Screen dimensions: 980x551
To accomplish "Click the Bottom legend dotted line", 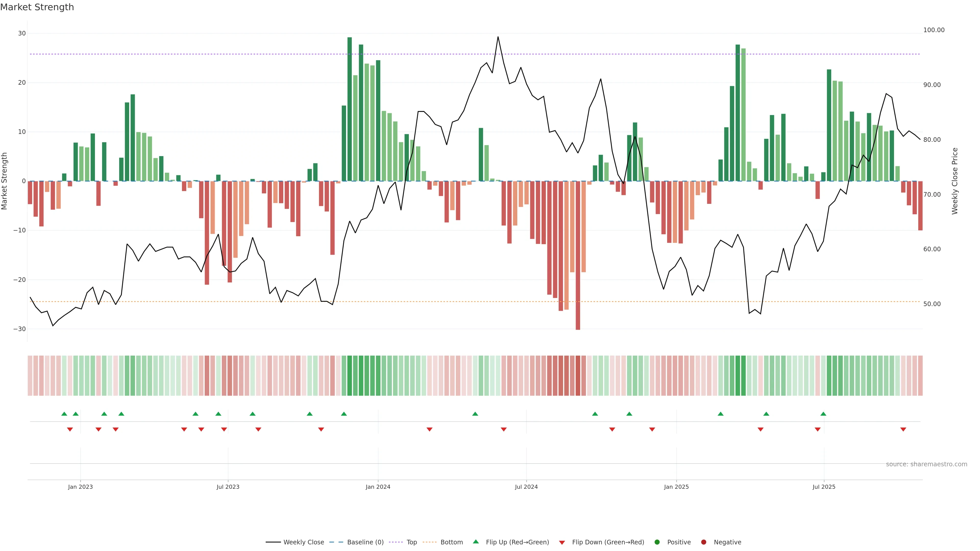I will click(x=430, y=542).
